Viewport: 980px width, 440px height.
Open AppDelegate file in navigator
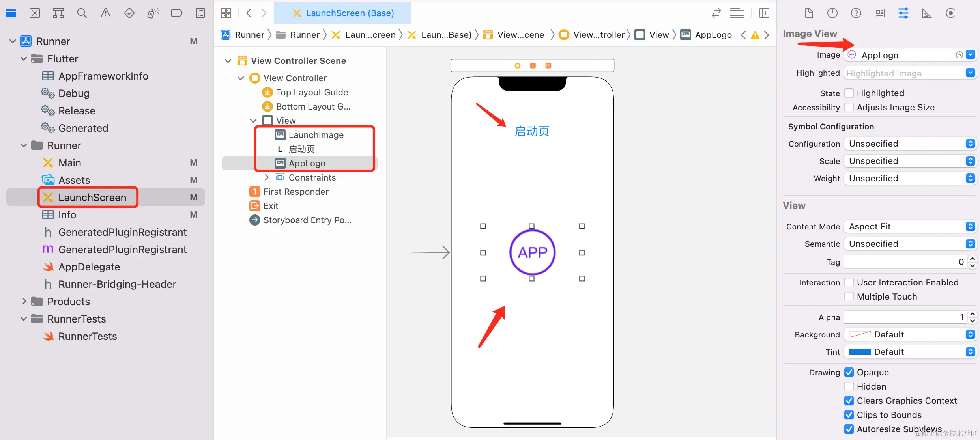[89, 267]
